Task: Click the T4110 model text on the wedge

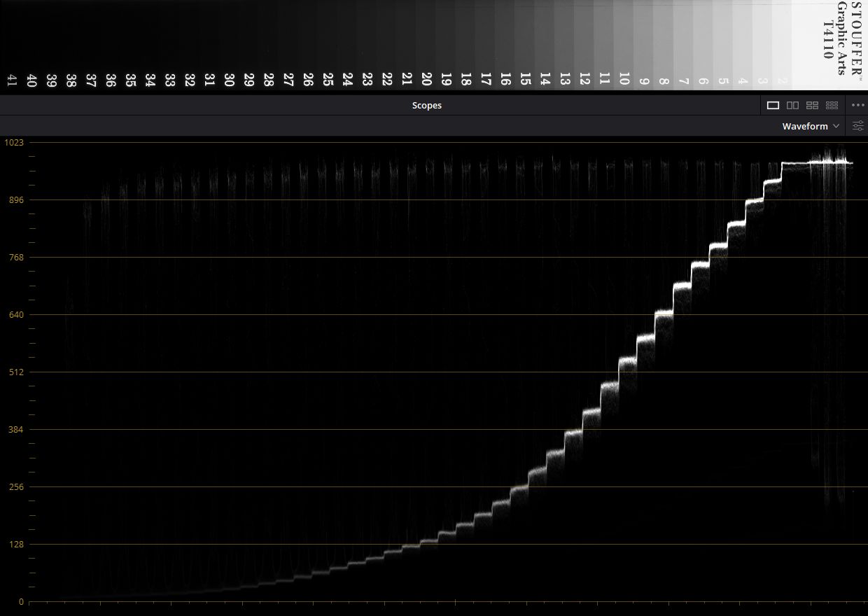Action: click(828, 38)
